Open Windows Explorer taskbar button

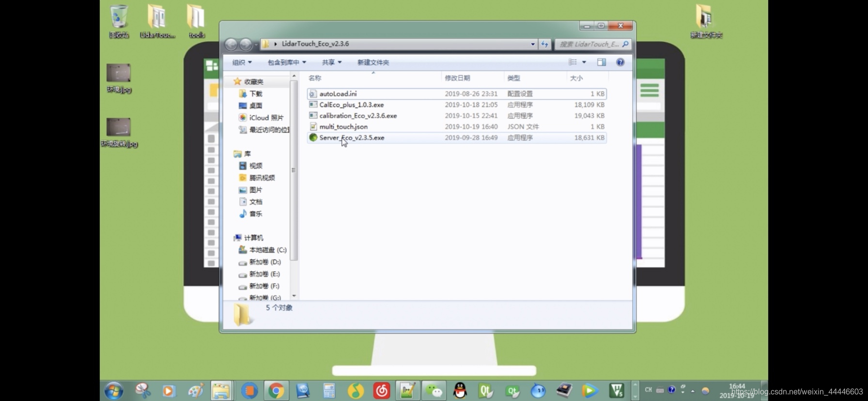click(x=221, y=391)
